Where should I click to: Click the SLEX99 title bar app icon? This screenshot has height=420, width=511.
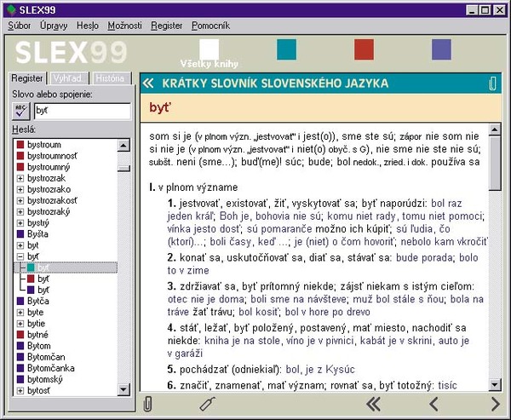coord(11,10)
